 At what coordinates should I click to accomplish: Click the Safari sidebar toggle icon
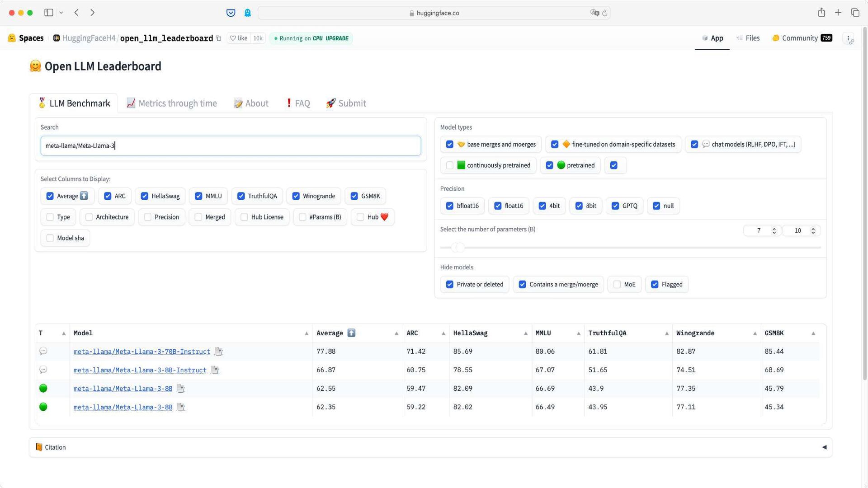(48, 13)
